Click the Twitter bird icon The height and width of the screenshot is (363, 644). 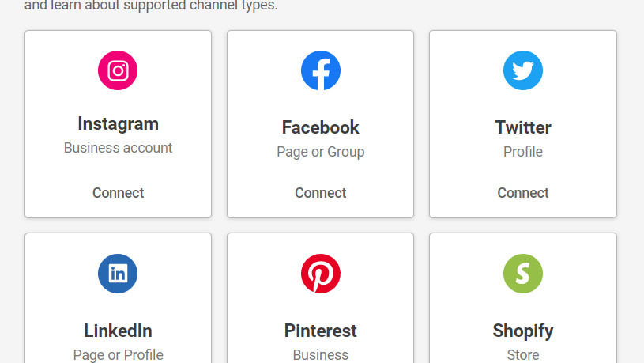tap(522, 70)
